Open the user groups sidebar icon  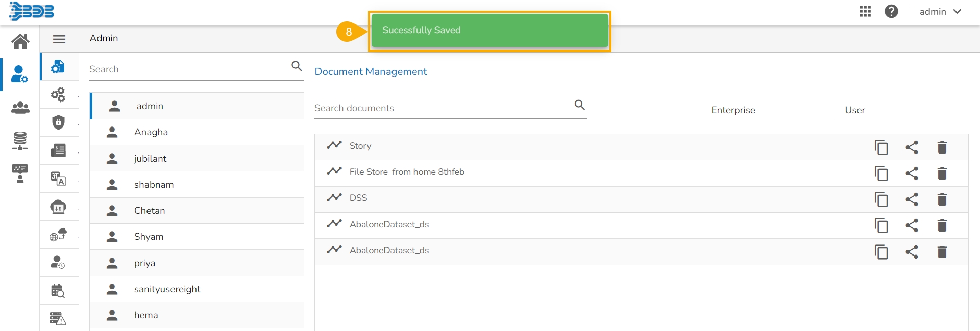coord(20,108)
